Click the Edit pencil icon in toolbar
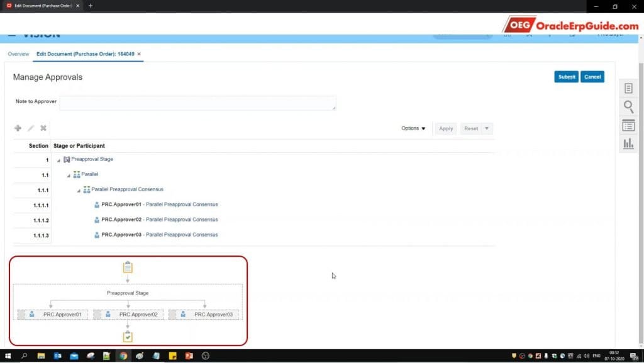Image resolution: width=644 pixels, height=363 pixels. pyautogui.click(x=30, y=128)
